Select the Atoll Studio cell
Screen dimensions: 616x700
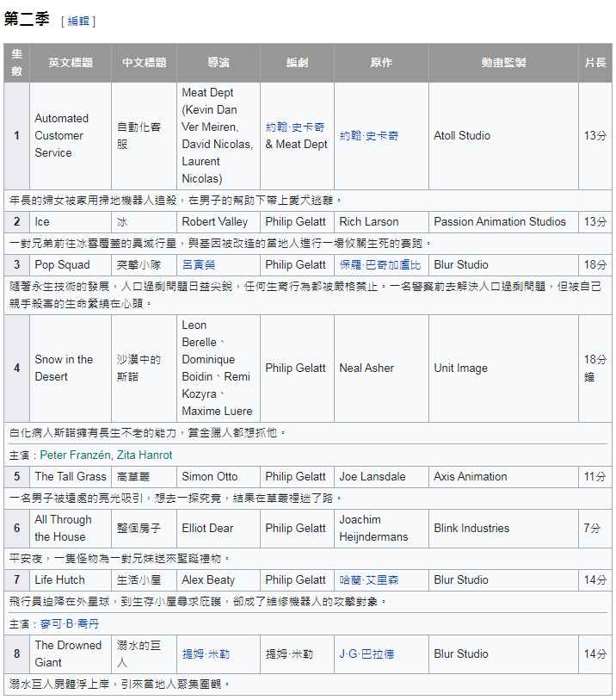point(503,136)
